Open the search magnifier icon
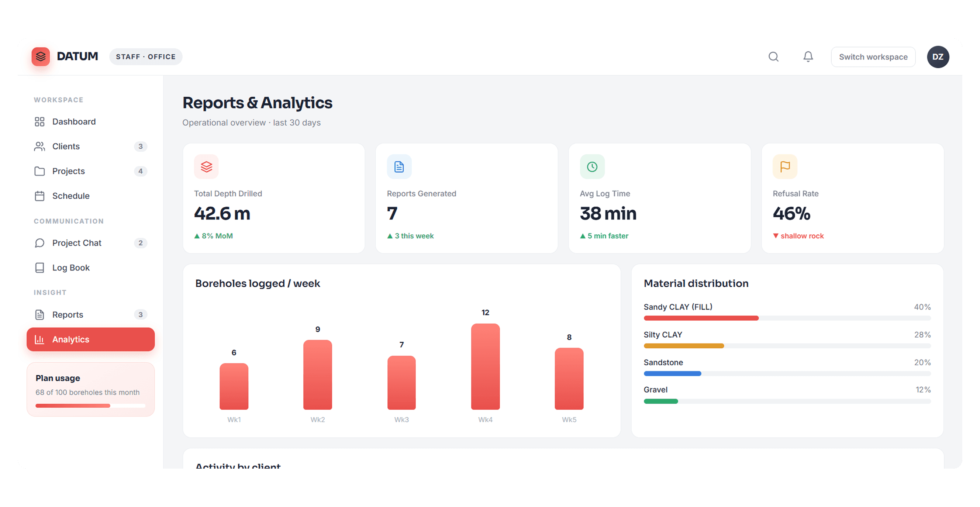Viewport: 980px width, 507px height. 773,57
